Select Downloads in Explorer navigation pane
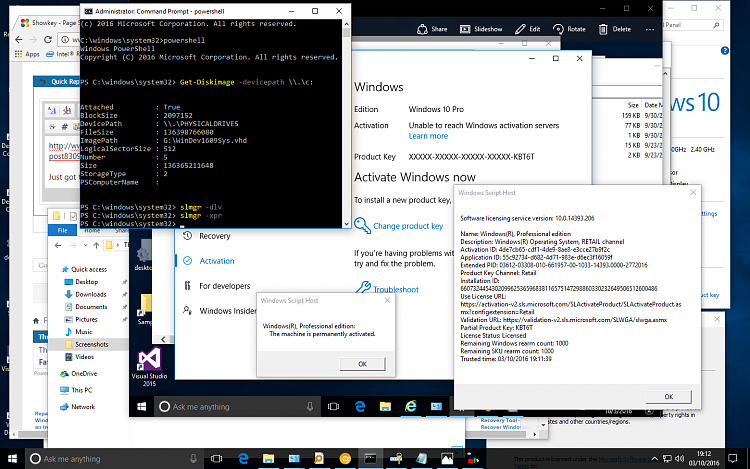 [86, 294]
